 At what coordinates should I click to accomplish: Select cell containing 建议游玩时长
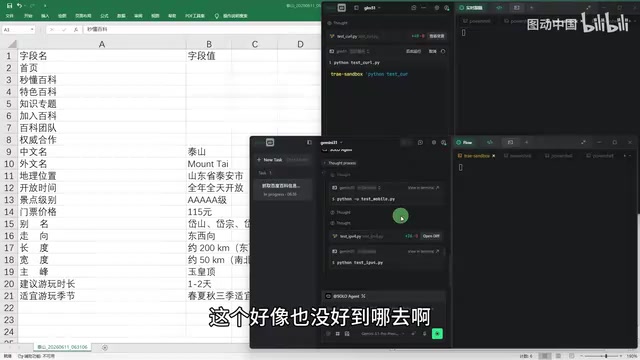pos(102,284)
